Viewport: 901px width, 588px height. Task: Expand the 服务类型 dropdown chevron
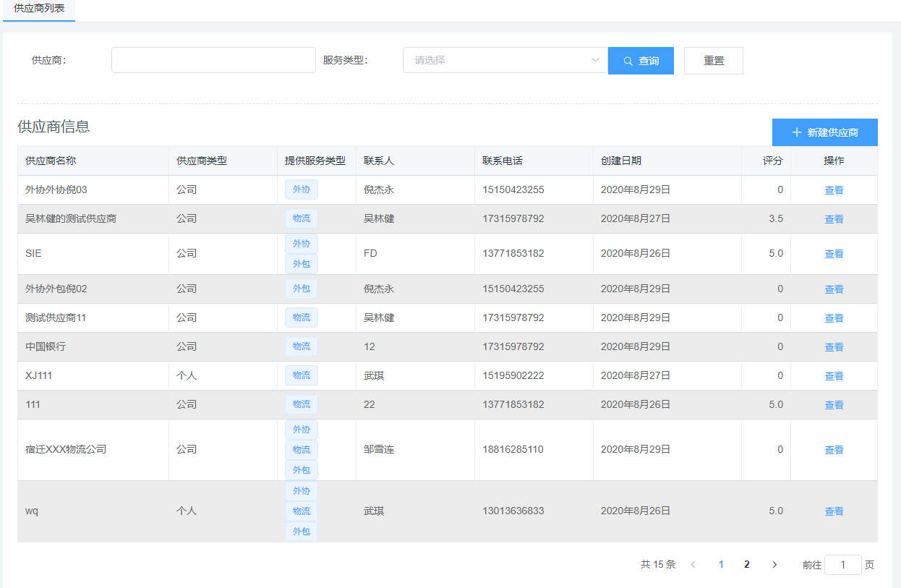tap(596, 60)
